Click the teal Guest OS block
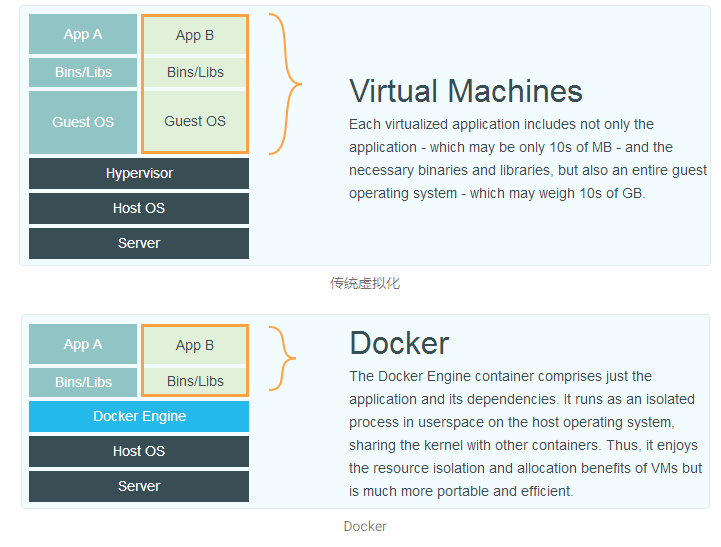Image resolution: width=721 pixels, height=547 pixels. tap(83, 122)
